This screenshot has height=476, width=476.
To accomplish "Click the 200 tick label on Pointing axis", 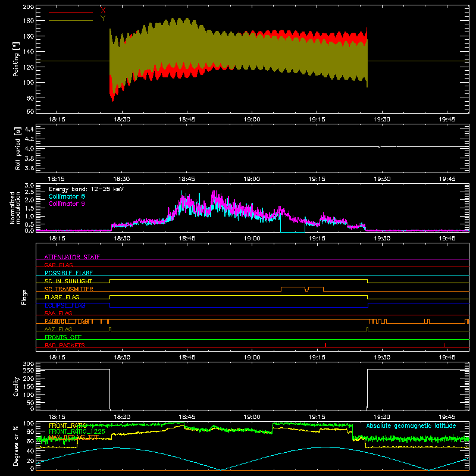I will 28,7.
